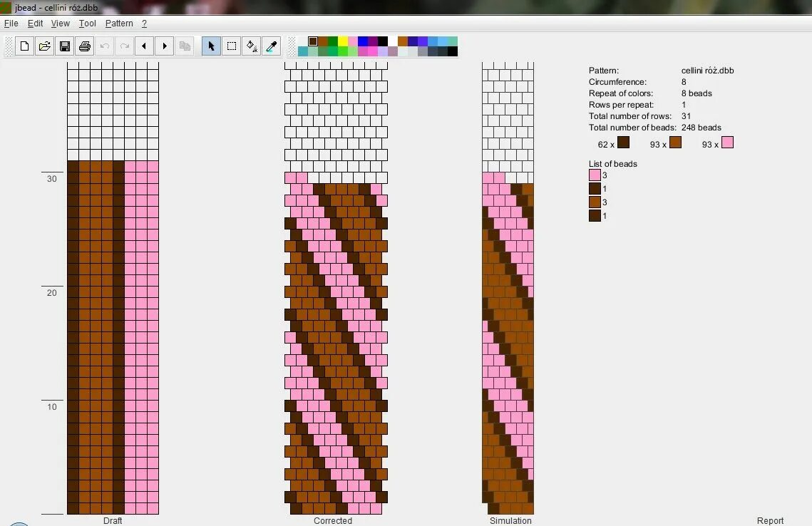Click the Total number of rows value 31
This screenshot has width=812, height=526.
coord(686,116)
